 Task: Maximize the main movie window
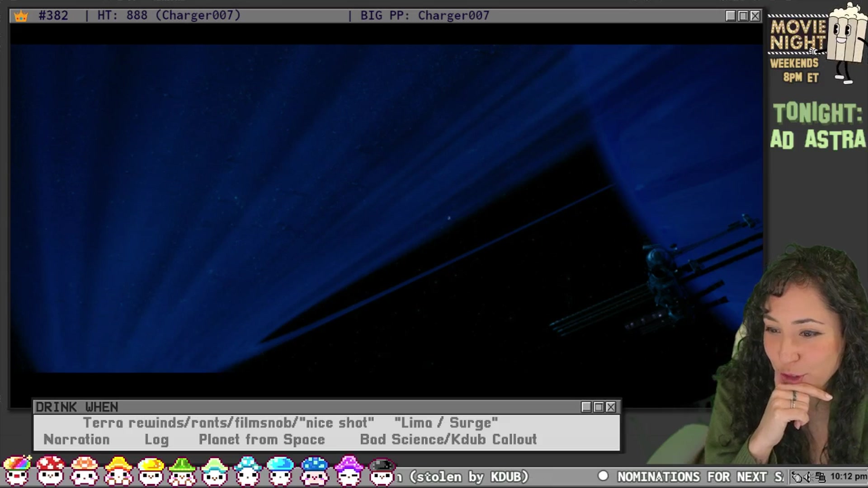[743, 16]
